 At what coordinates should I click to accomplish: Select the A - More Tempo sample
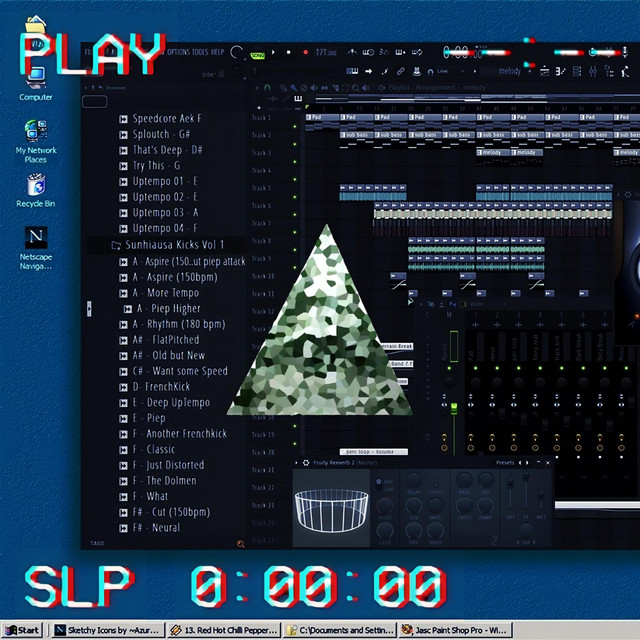[x=166, y=293]
